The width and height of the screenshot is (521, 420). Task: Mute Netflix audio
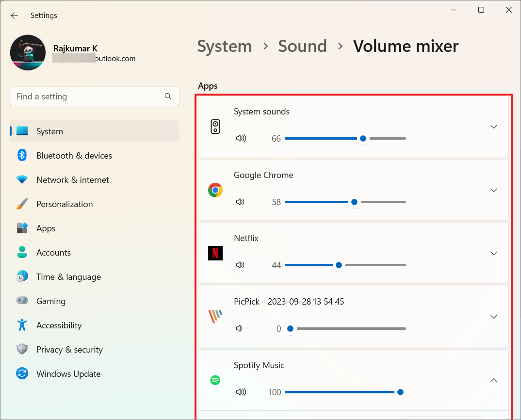[x=240, y=265]
